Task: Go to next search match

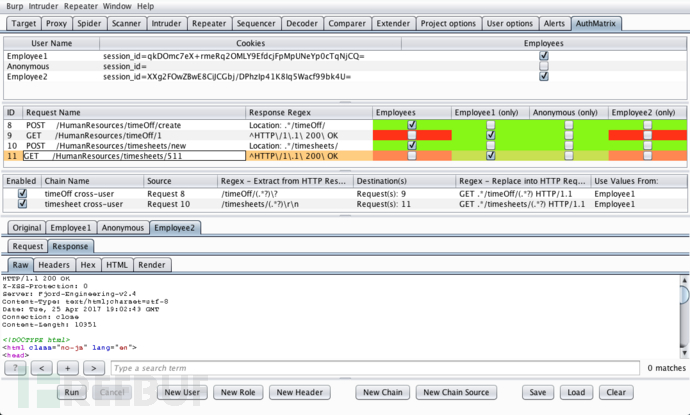Action: (94, 368)
